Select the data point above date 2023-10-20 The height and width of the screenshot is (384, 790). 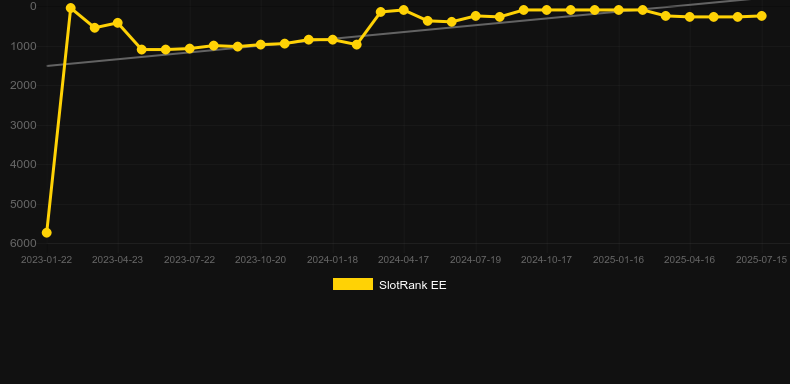tap(260, 45)
